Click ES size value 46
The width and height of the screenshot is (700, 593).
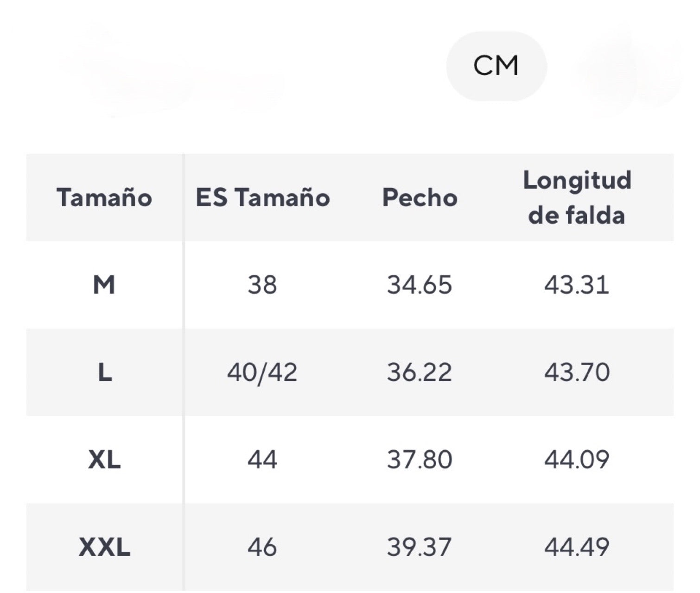[x=262, y=547]
